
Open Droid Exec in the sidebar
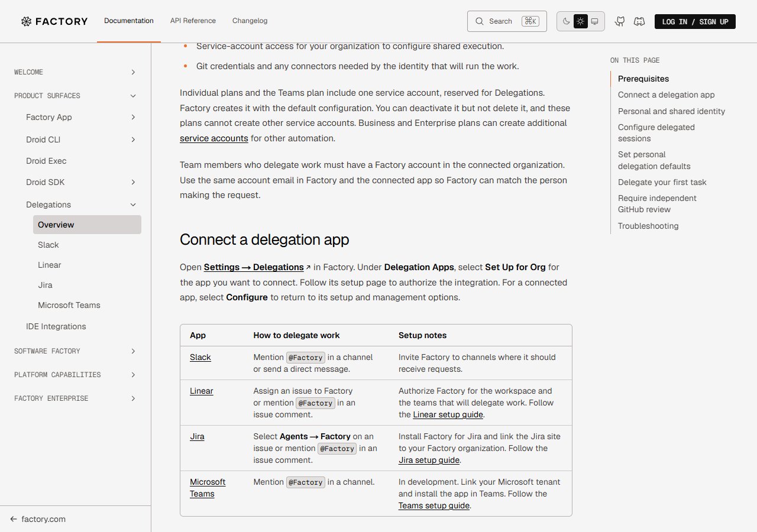coord(46,161)
